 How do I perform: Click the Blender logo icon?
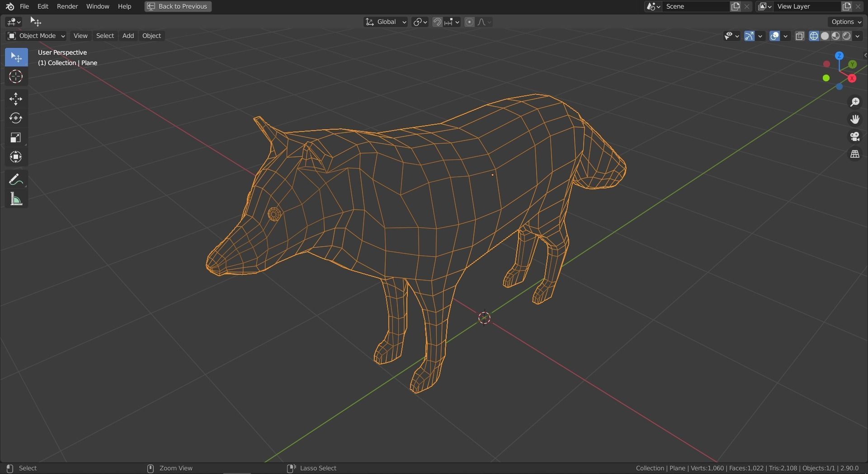10,6
